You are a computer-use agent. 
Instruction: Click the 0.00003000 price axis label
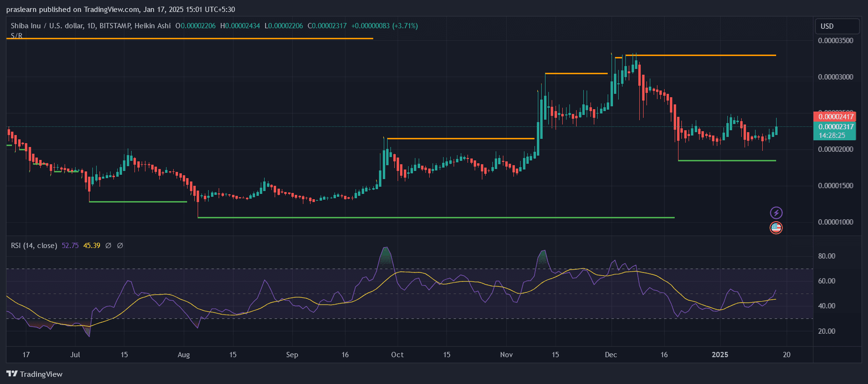coord(835,77)
